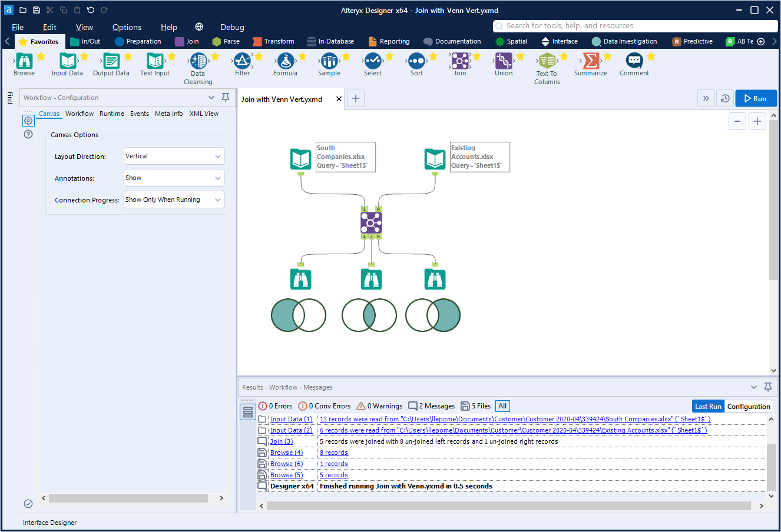Add an Input Data tool to the canvas

67,61
